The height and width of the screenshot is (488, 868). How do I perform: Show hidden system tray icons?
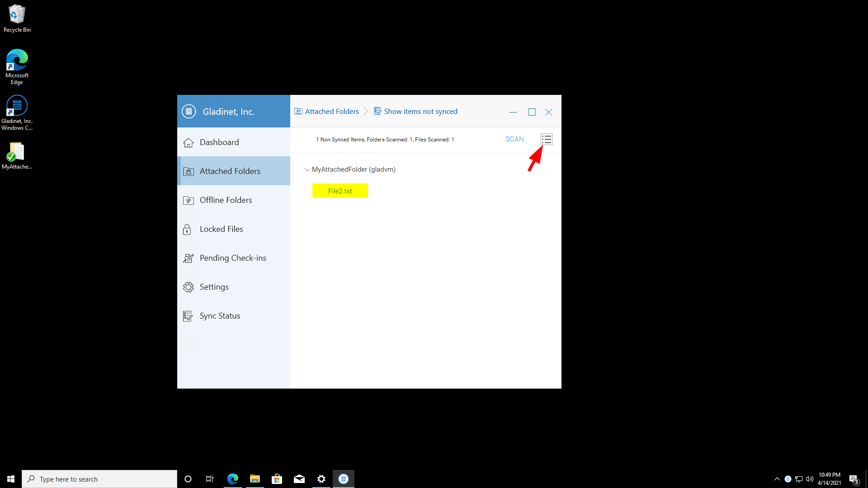(x=777, y=479)
